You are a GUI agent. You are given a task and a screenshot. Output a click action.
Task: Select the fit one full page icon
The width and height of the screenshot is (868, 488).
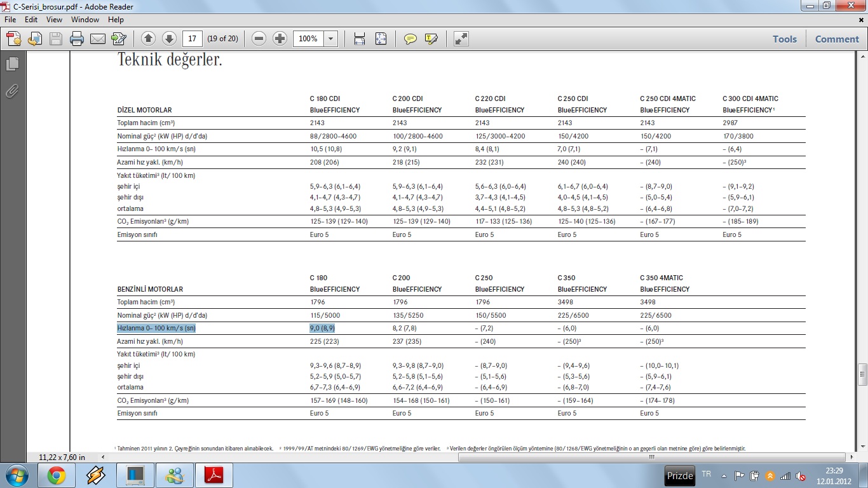click(381, 39)
